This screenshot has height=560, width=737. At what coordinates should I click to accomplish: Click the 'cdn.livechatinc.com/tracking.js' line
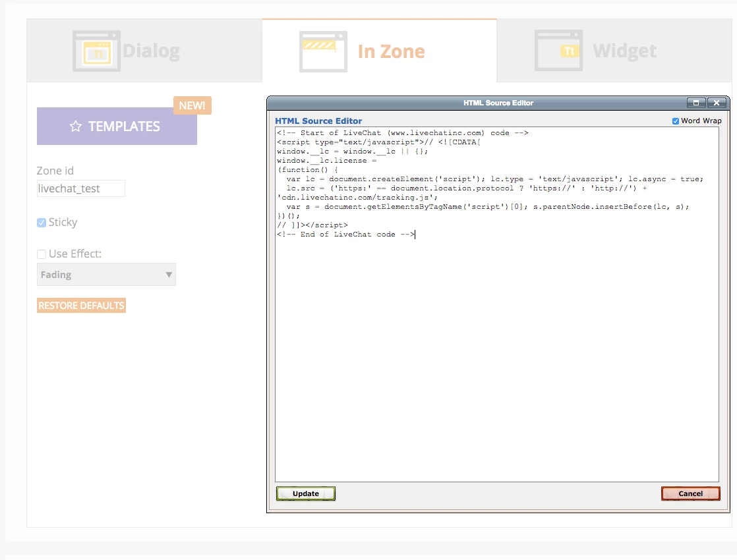[x=357, y=197]
